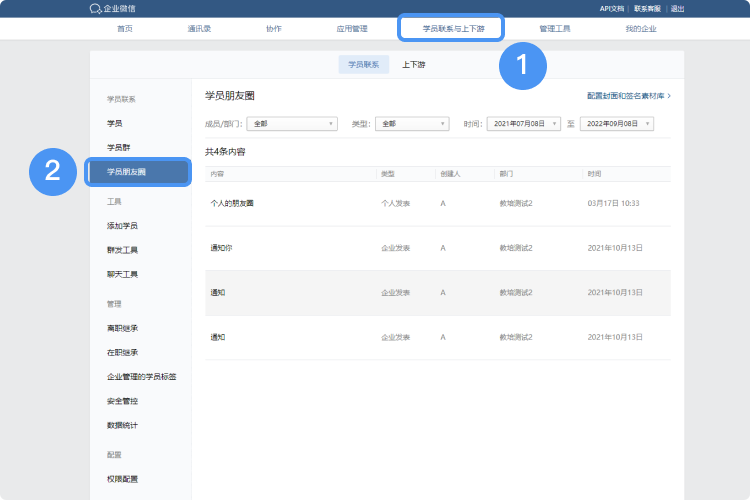Open 权限配置 in sidebar

122,479
